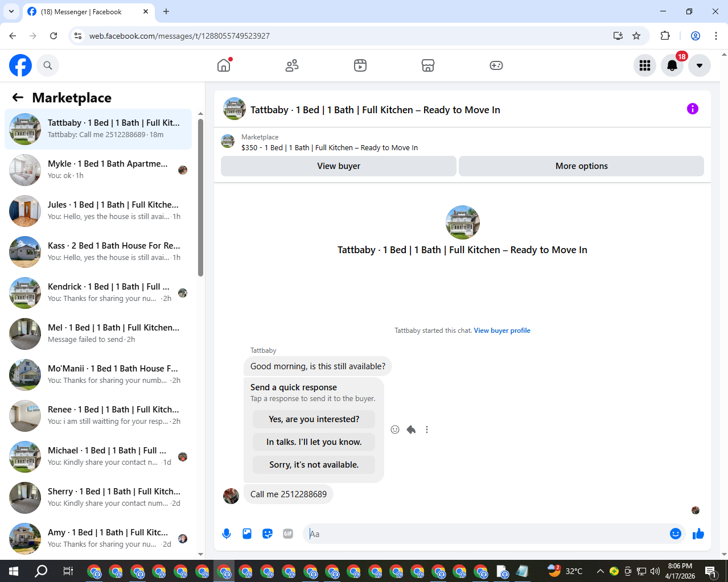Open the Windows Start button
The height and width of the screenshot is (582, 728).
pyautogui.click(x=14, y=571)
